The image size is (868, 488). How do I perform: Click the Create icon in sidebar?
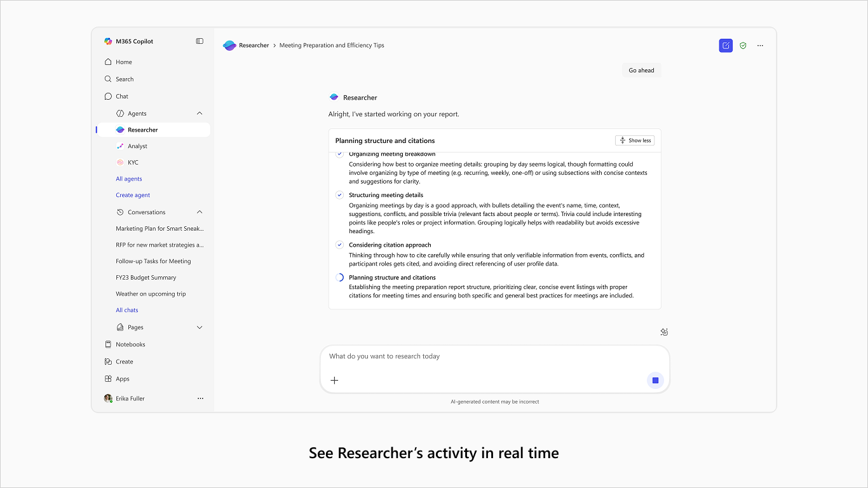click(x=108, y=362)
